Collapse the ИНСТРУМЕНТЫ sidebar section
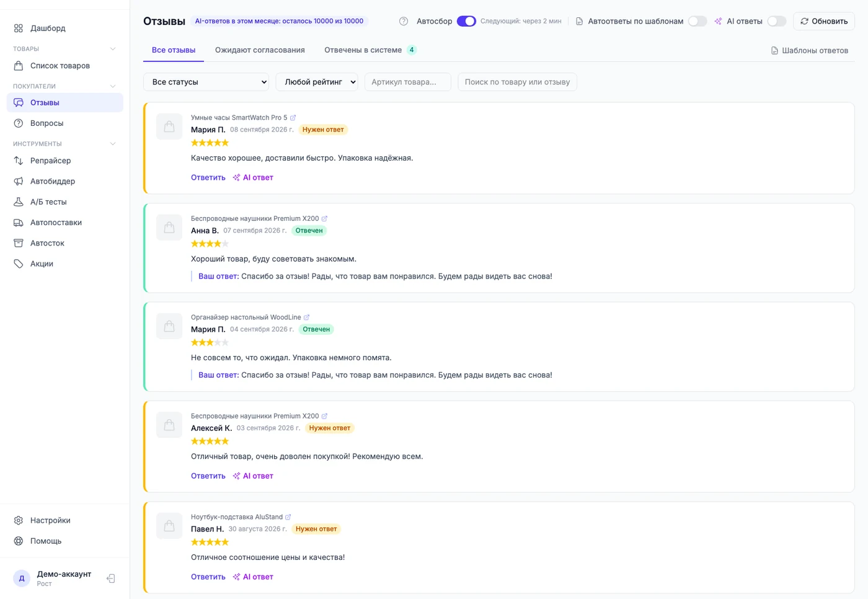Image resolution: width=868 pixels, height=599 pixels. coord(113,144)
